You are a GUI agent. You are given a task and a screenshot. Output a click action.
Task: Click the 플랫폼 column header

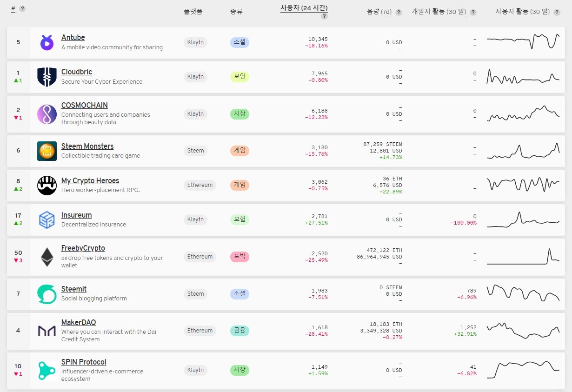(193, 12)
